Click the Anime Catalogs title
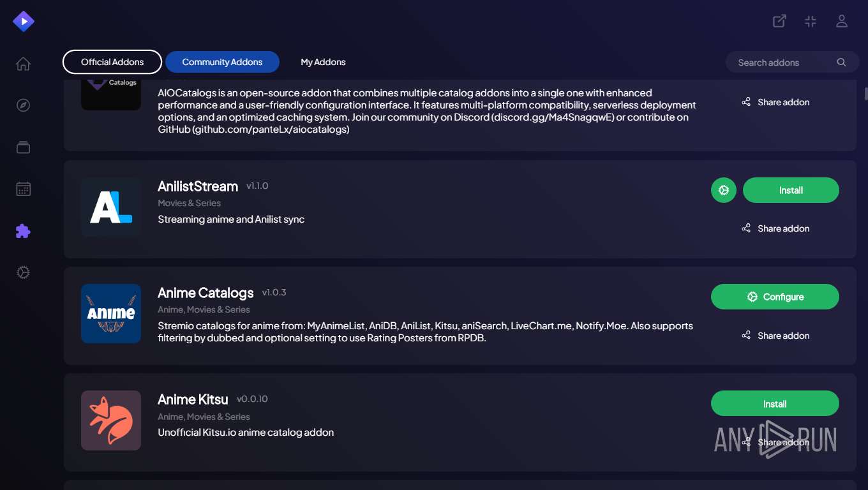The height and width of the screenshot is (490, 868). pos(206,293)
